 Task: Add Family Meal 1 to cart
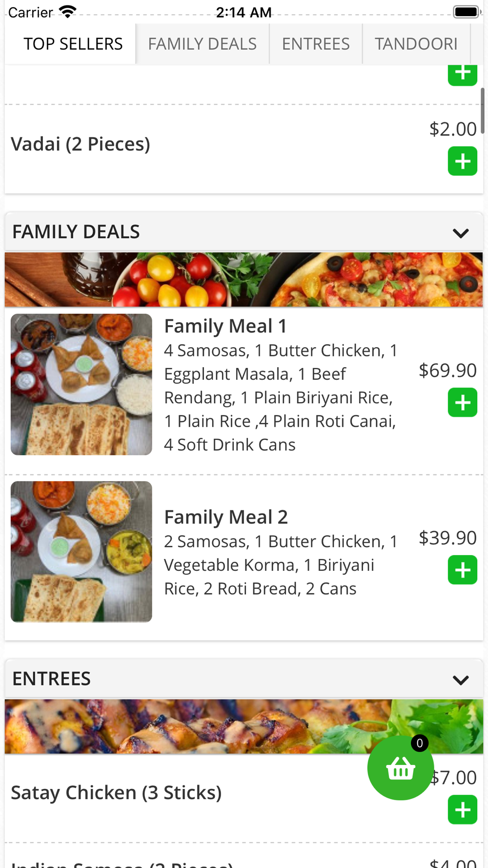[x=462, y=403]
